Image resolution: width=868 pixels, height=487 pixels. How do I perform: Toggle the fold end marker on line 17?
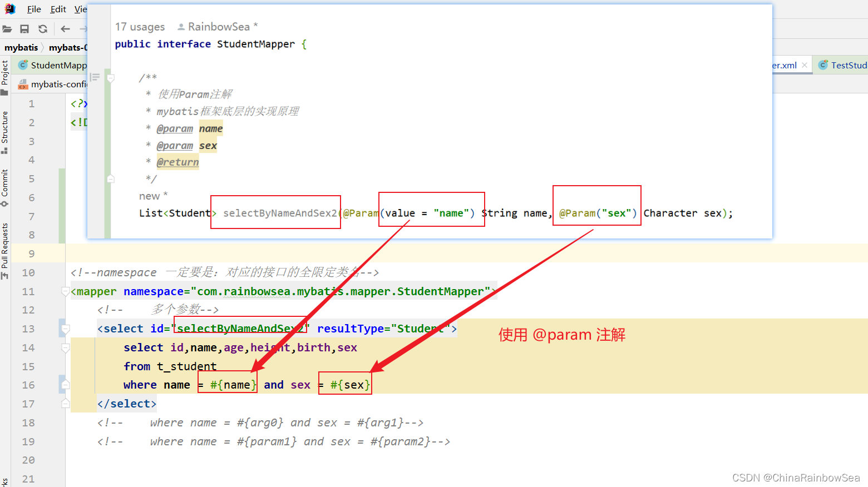click(65, 404)
